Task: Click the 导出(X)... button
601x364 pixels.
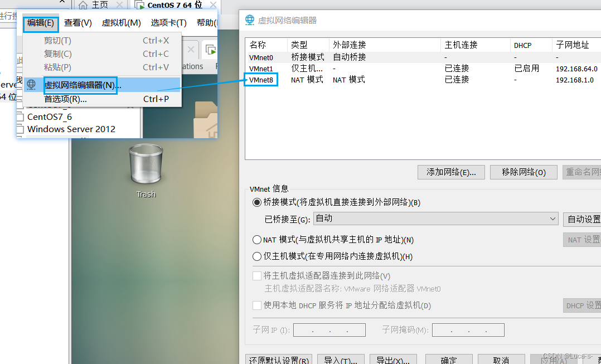Action: pyautogui.click(x=393, y=360)
